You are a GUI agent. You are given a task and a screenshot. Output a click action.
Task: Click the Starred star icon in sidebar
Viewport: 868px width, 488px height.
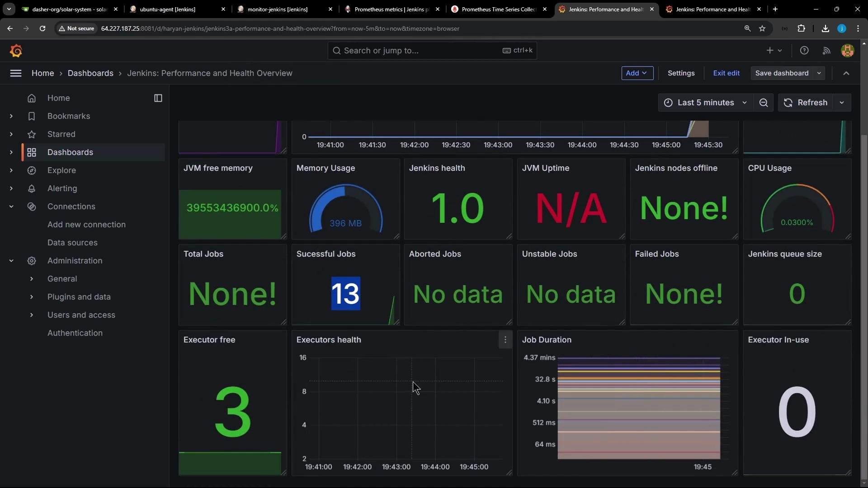[x=32, y=134]
